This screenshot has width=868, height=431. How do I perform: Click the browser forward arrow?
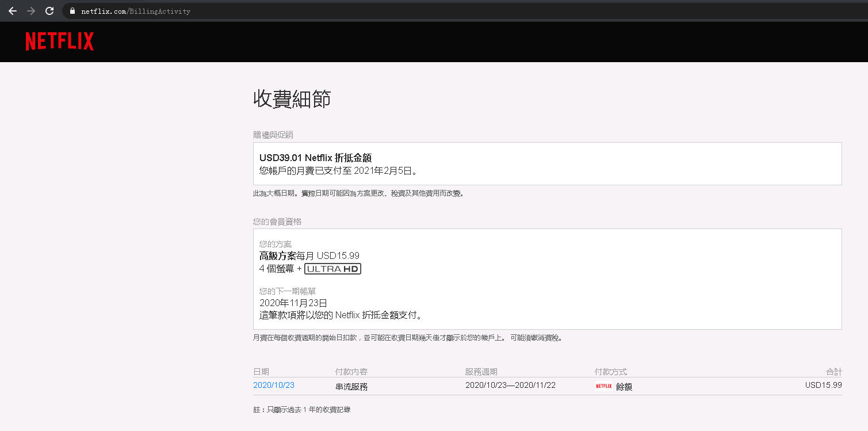pyautogui.click(x=31, y=11)
